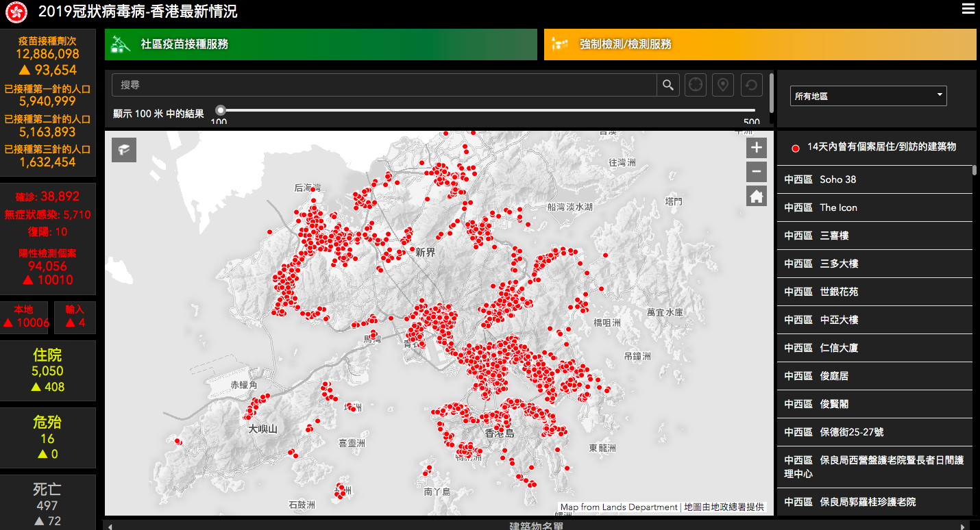Screen dimensions: 980x530
Task: Click the Hong Kong SAR emblem logo
Action: point(16,12)
